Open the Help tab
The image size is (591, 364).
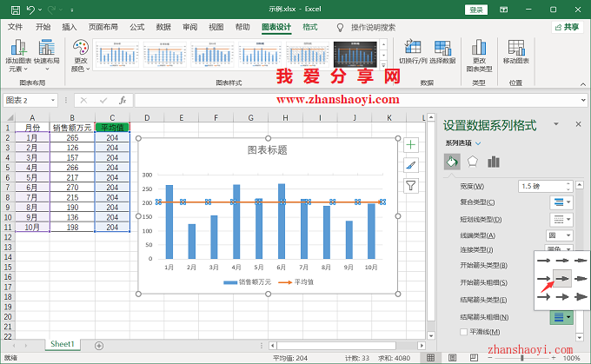tap(242, 27)
